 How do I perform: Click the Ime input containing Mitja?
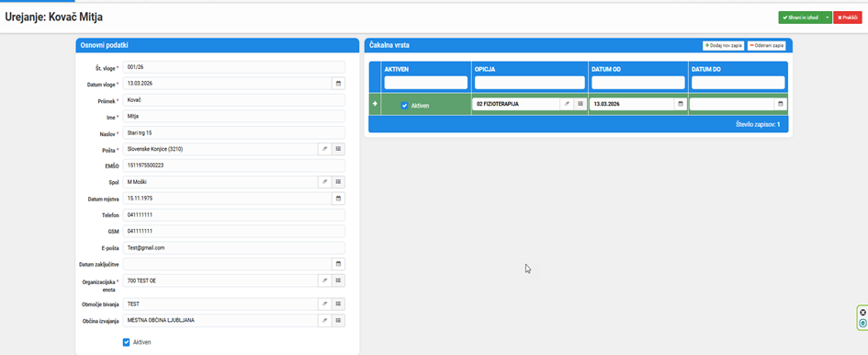[x=233, y=117]
